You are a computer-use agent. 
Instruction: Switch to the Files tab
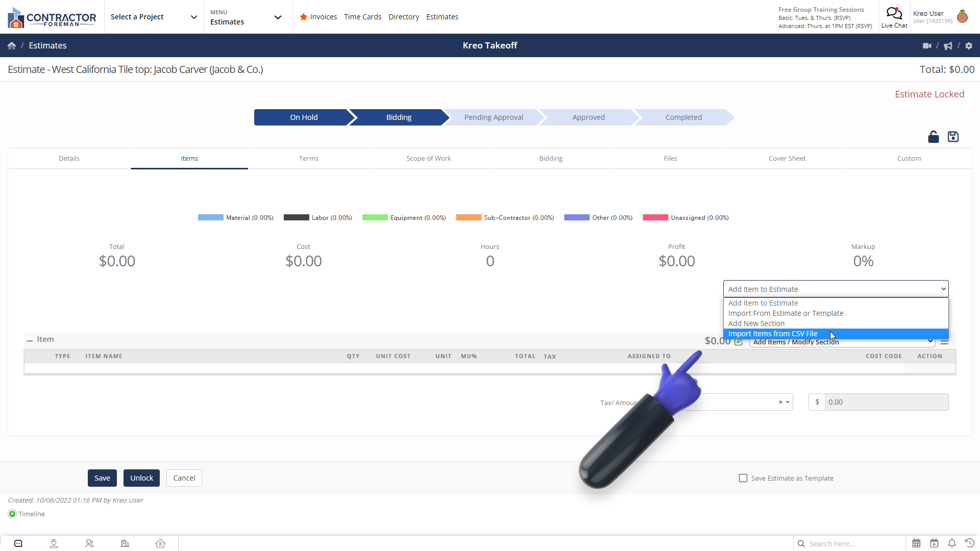point(670,159)
